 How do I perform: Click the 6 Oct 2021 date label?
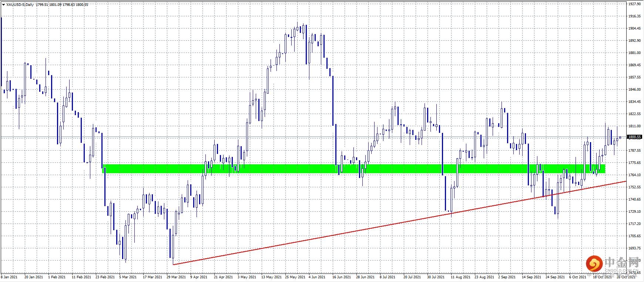click(578, 277)
